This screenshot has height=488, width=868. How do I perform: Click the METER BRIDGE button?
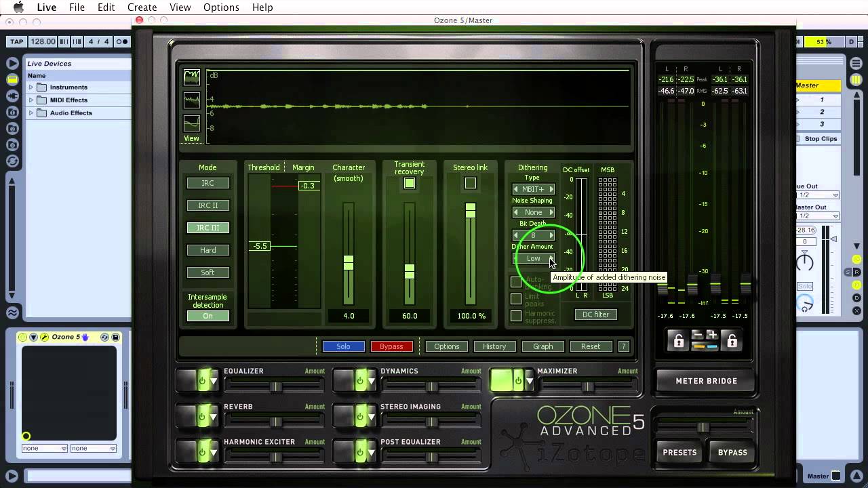[x=706, y=381]
